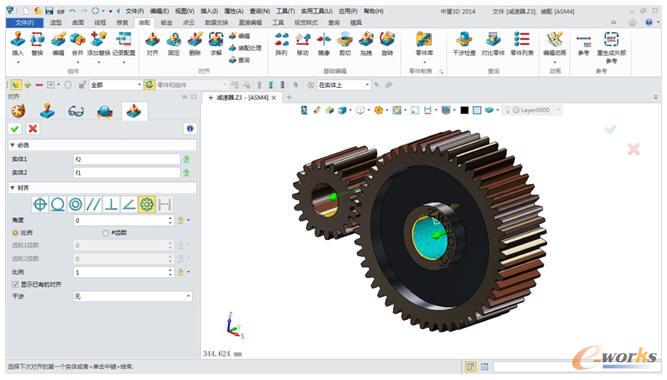Select the 比例 ratio radio button

[x=15, y=233]
